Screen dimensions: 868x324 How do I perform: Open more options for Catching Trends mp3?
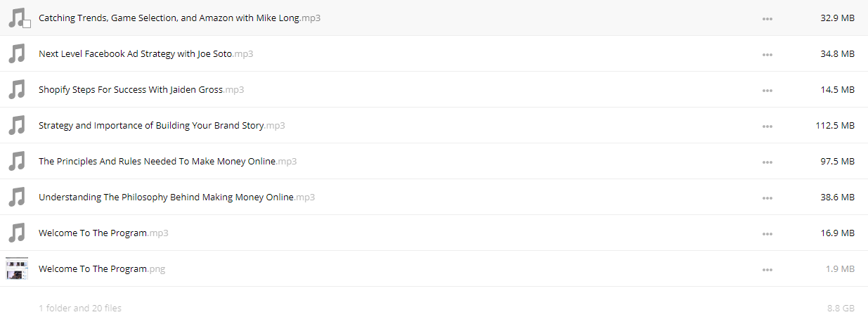tap(767, 18)
